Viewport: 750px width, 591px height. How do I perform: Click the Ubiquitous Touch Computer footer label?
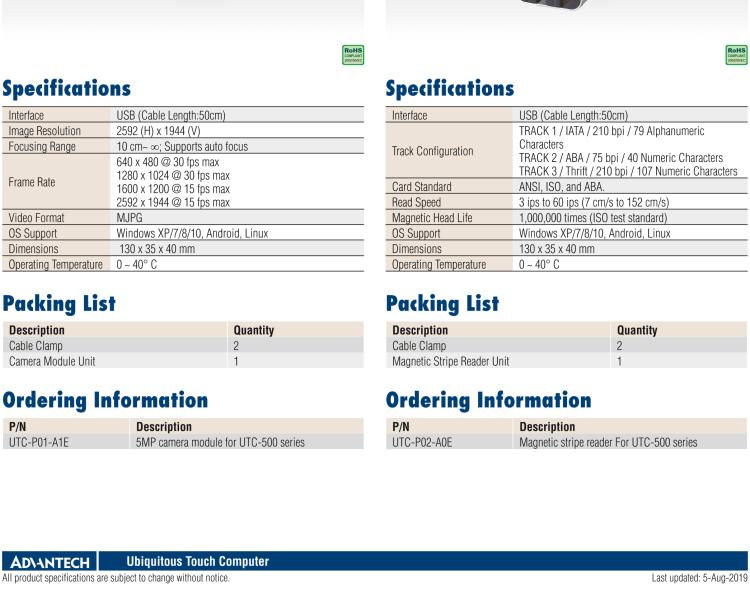pyautogui.click(x=189, y=561)
